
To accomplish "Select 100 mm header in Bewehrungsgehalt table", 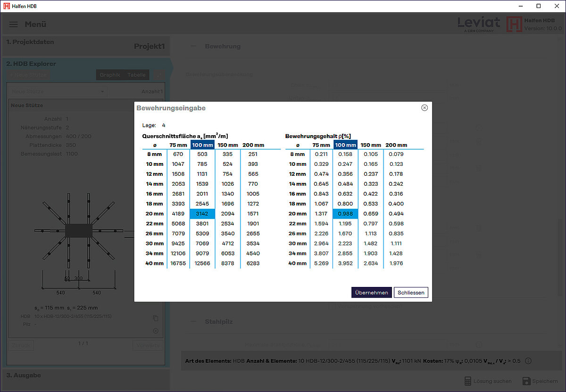I will pyautogui.click(x=345, y=145).
